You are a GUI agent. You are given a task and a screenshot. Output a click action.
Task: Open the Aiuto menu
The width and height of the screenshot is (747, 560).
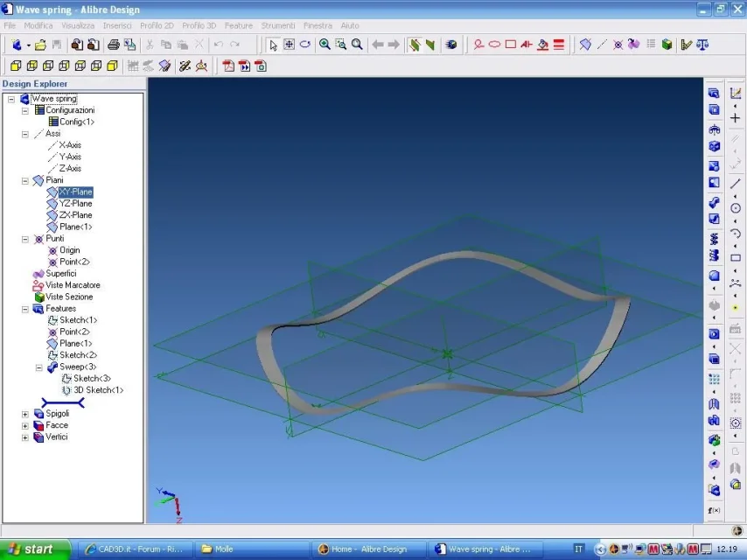(x=350, y=25)
